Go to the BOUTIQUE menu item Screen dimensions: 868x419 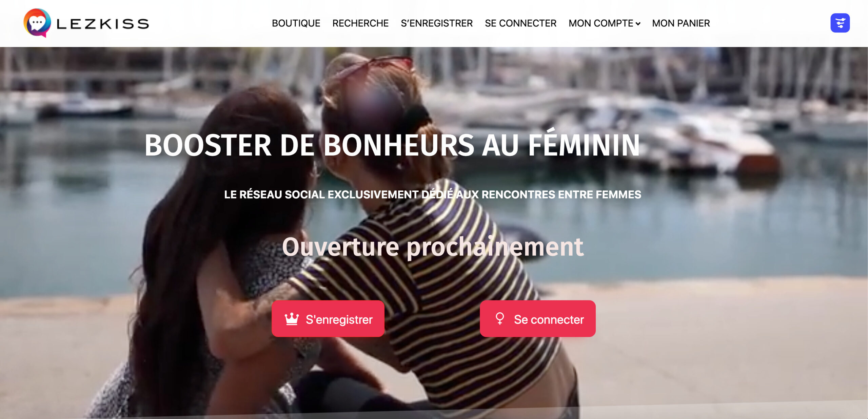(296, 23)
